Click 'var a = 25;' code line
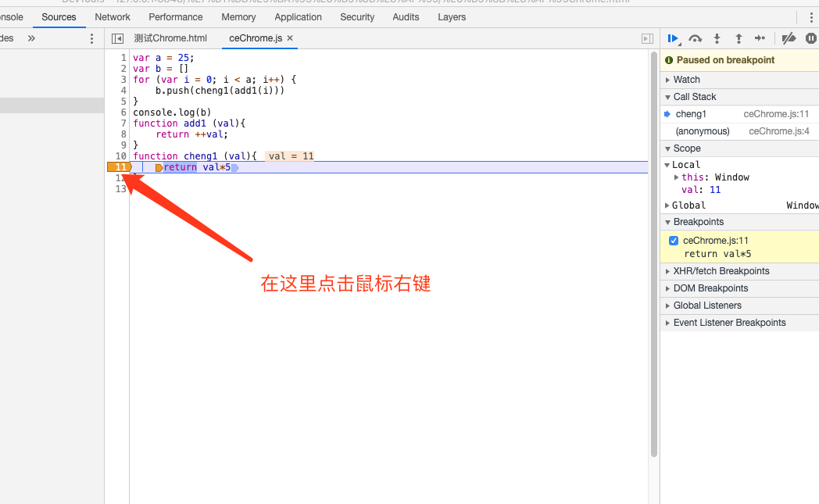This screenshot has width=819, height=504. 163,58
